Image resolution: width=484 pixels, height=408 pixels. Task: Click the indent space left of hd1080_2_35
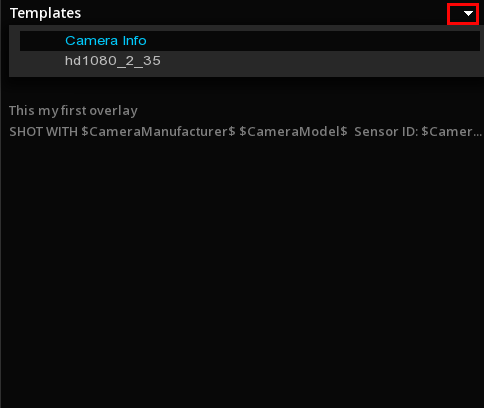42,61
